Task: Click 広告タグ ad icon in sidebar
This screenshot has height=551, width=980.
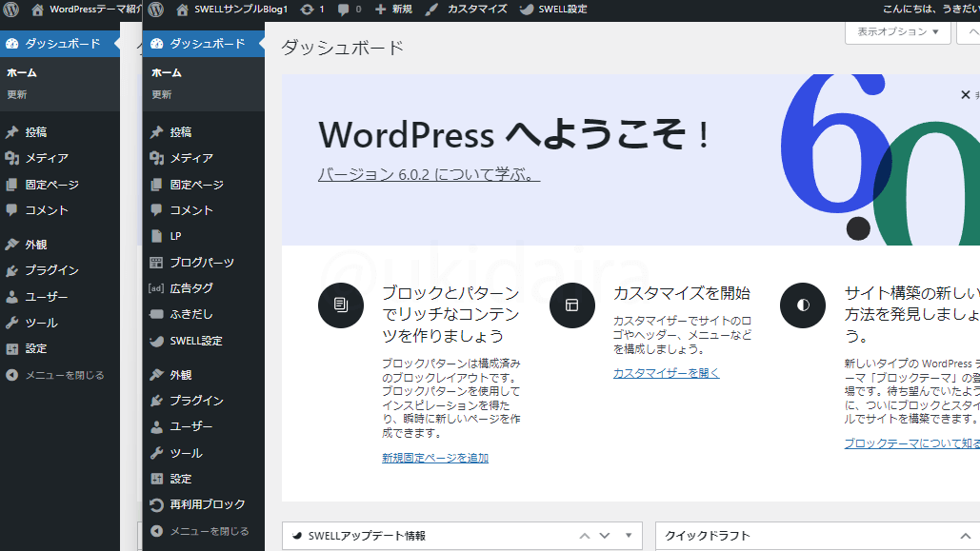Action: [x=156, y=288]
